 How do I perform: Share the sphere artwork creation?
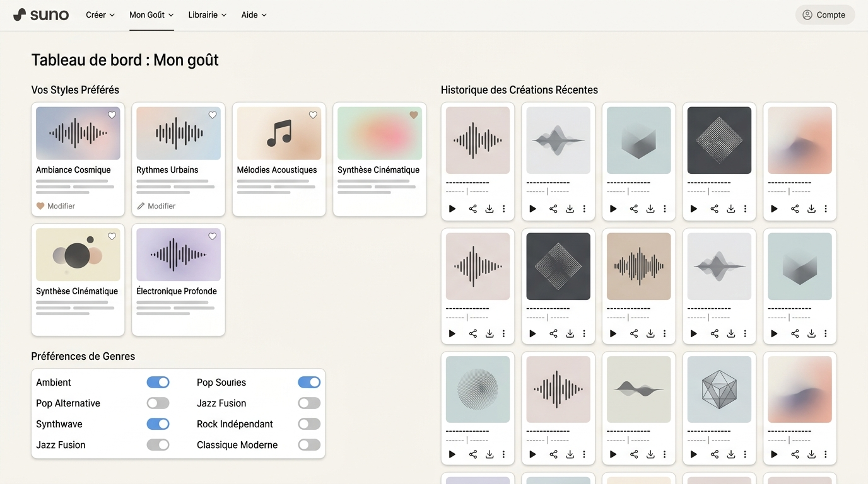(x=472, y=454)
